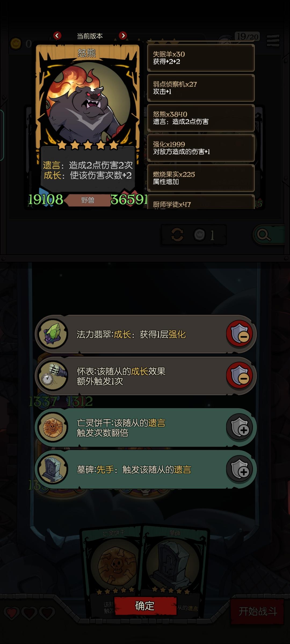Viewport: 290px width, 644px height.
Task: Open the hamburger menu icon
Action: (x=273, y=41)
